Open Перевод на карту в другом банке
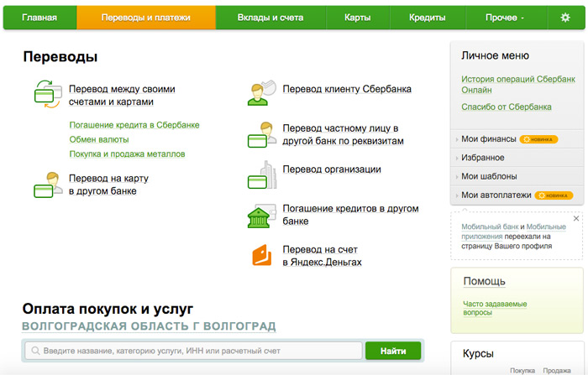Screen dimensions: 588x375 tap(108, 185)
